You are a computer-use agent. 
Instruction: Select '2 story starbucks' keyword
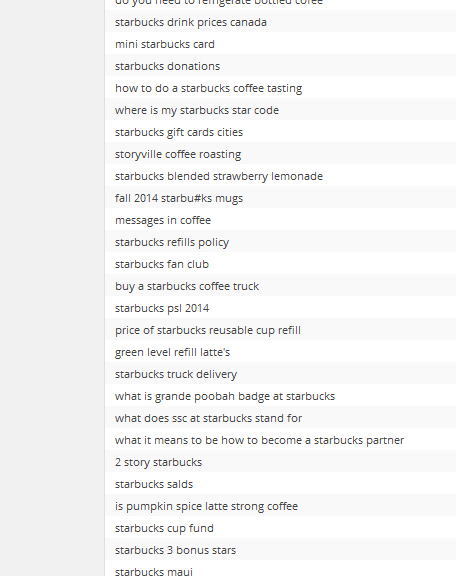tap(158, 462)
